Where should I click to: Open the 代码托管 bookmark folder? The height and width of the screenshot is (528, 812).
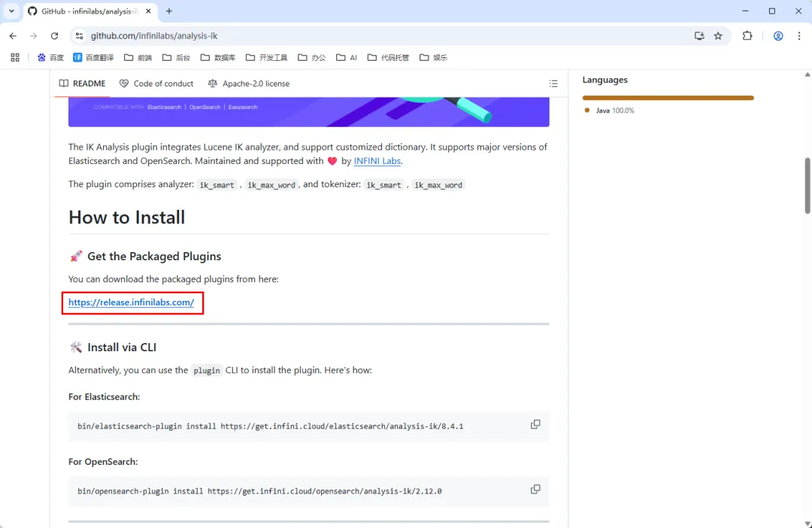point(389,57)
